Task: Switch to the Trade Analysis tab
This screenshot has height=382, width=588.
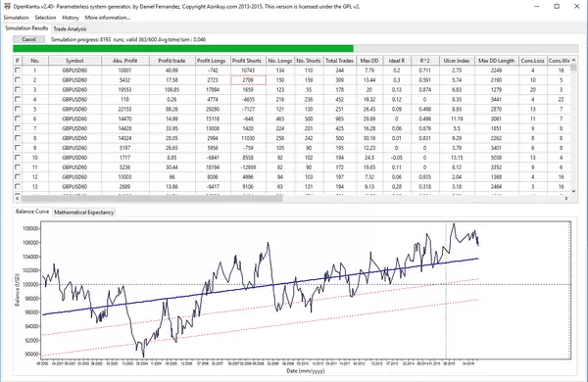Action: (x=70, y=28)
